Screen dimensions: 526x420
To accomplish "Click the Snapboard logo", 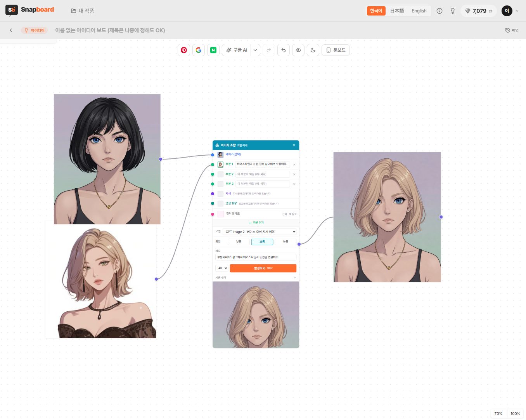I will (x=30, y=10).
